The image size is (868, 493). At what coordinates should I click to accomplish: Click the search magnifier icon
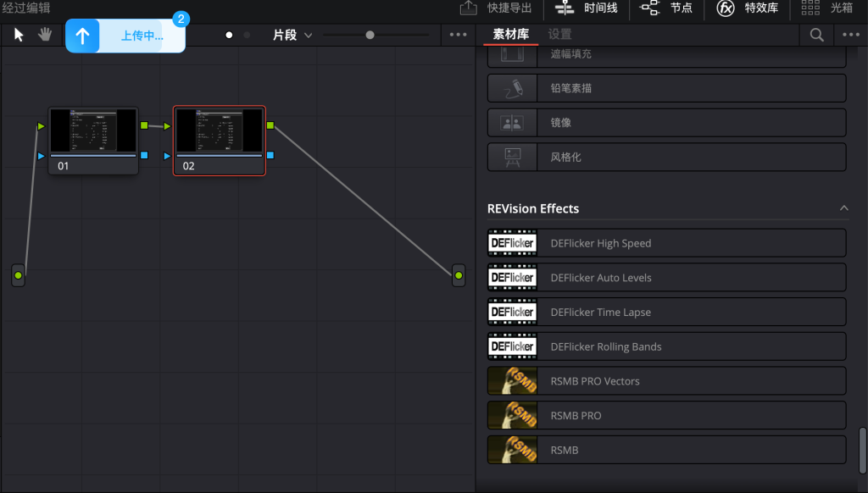[x=816, y=35]
